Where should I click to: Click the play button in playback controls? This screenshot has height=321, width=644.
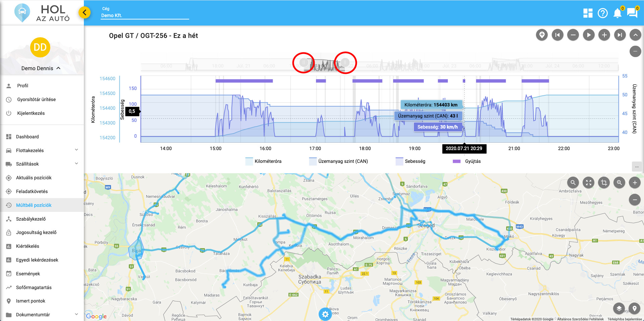[588, 35]
